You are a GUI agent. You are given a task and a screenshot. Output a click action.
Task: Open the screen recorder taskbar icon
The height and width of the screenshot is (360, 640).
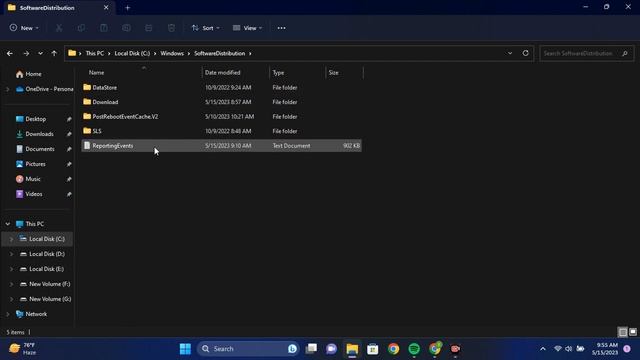point(455,349)
